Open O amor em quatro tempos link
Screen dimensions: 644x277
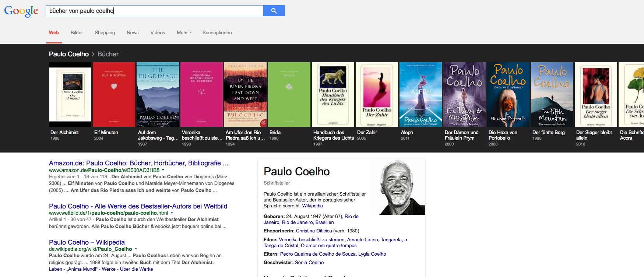(329, 246)
